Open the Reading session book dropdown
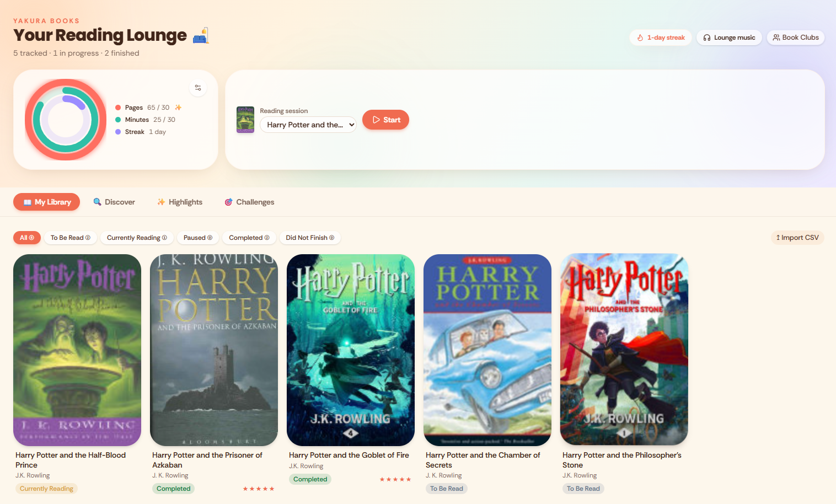The image size is (836, 504). (x=308, y=125)
